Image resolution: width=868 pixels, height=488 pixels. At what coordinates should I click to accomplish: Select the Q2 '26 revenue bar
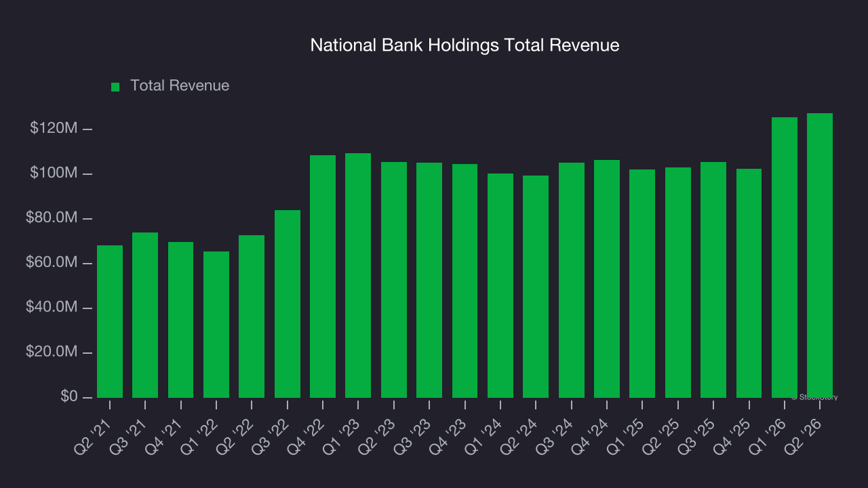point(820,256)
